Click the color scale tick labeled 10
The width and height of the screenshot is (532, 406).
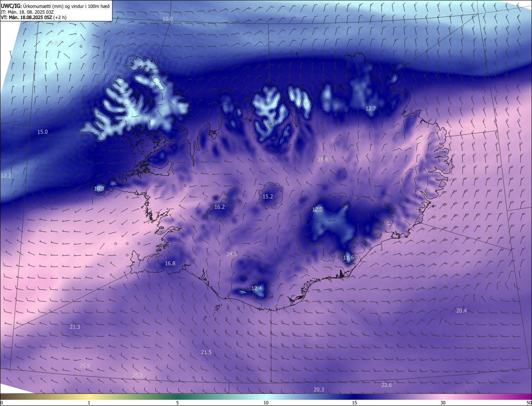[x=266, y=403]
